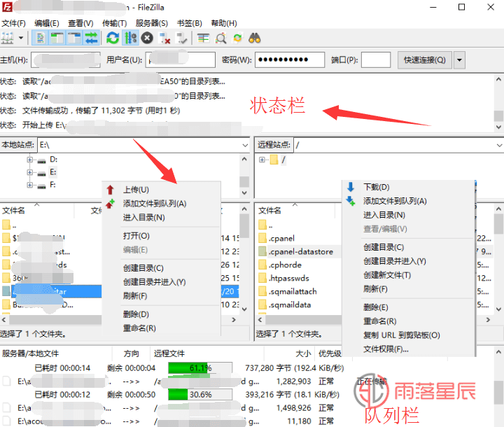Click the 远程文件 queue column header
504x427 pixels.
point(169,353)
